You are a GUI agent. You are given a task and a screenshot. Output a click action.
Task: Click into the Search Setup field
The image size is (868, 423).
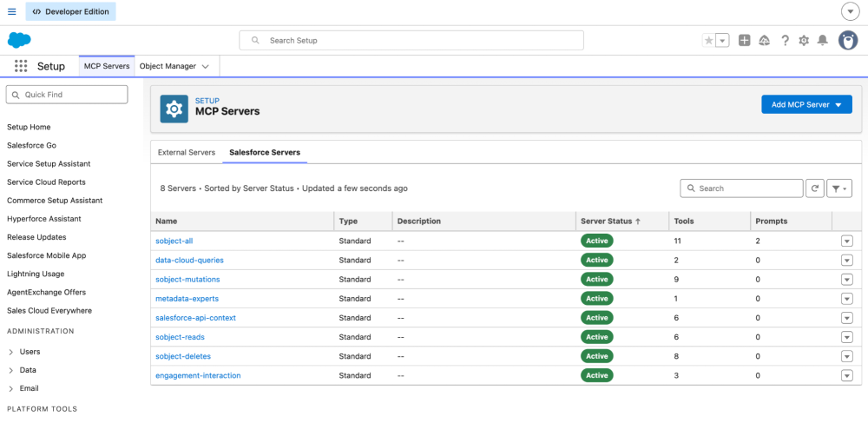[411, 41]
